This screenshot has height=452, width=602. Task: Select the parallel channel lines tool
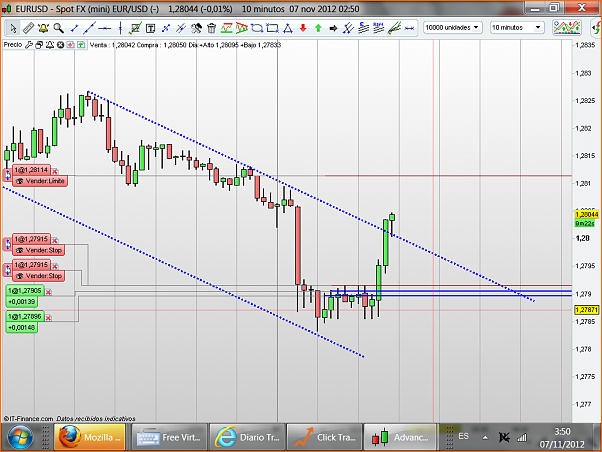tap(348, 28)
